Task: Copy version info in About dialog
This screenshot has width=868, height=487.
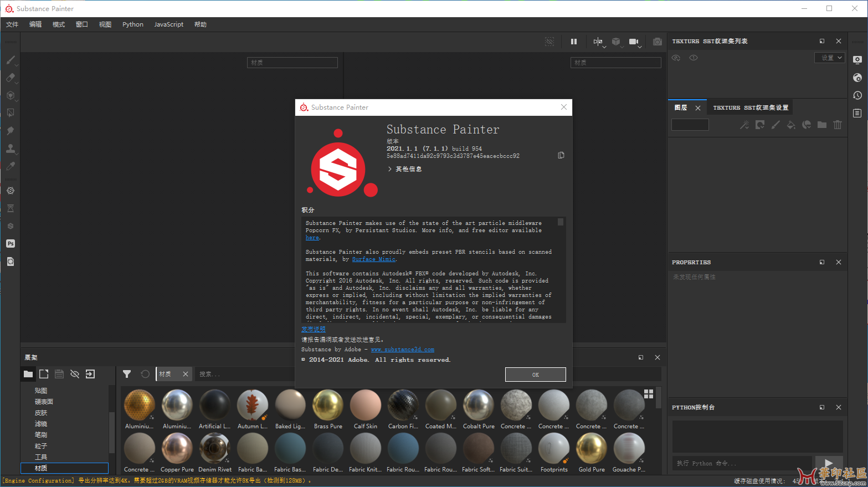Action: 561,155
